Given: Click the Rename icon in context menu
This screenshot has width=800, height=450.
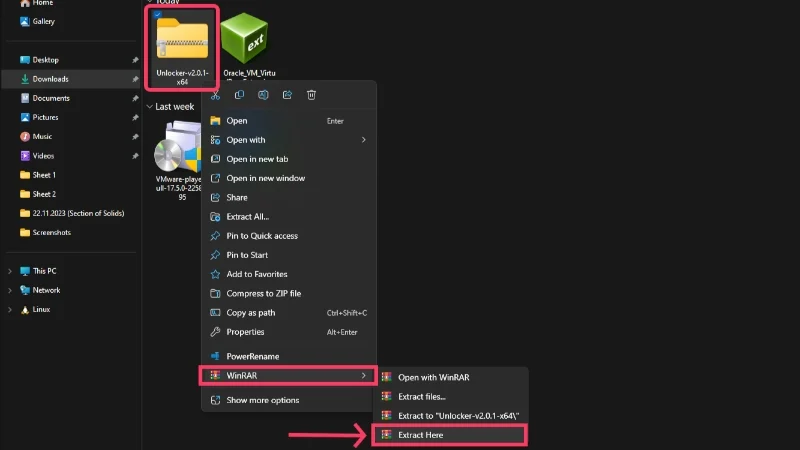Looking at the screenshot, I should [x=263, y=95].
